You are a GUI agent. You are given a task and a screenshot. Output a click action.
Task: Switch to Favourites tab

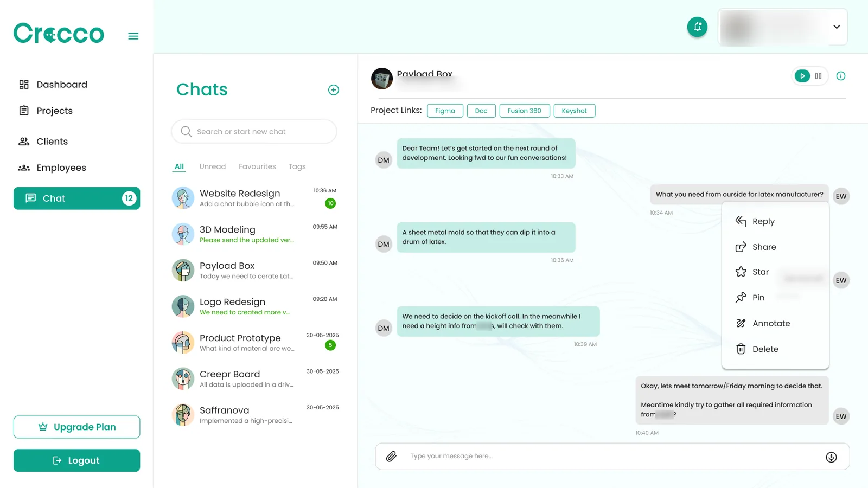(257, 166)
